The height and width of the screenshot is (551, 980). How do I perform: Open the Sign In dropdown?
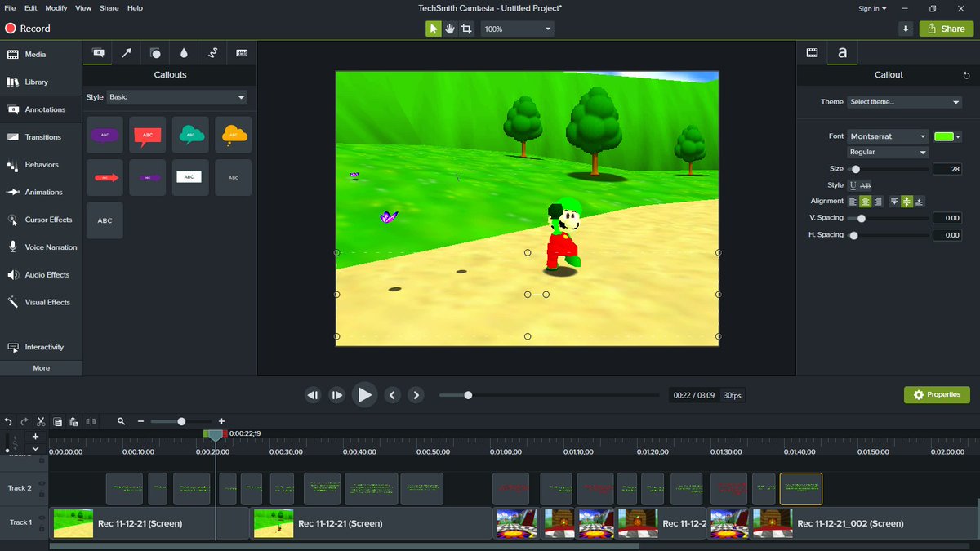coord(872,8)
